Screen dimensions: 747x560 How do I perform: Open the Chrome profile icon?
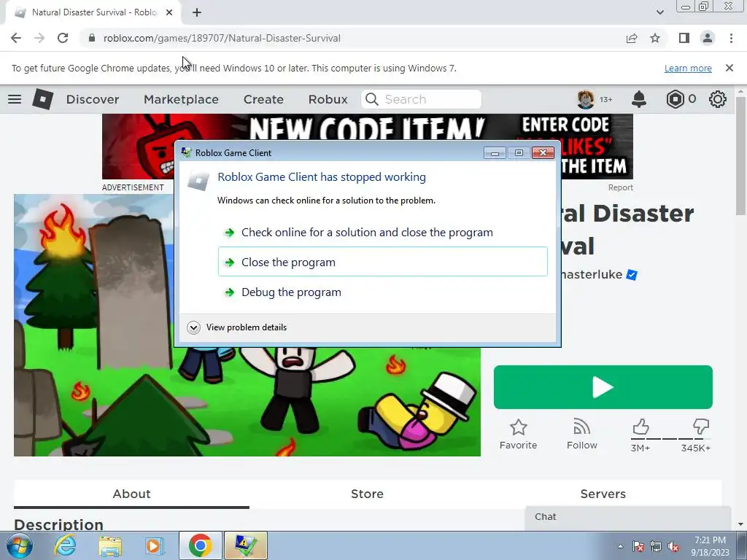tap(708, 38)
